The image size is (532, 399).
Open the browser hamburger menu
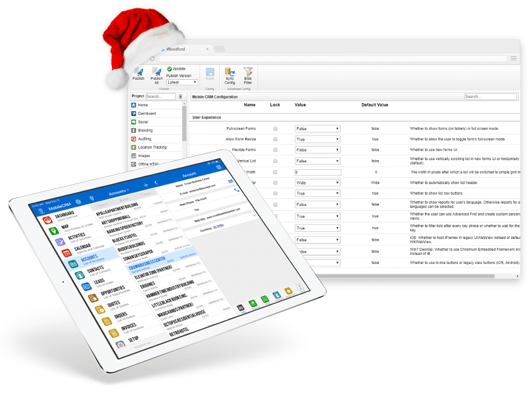pos(513,59)
